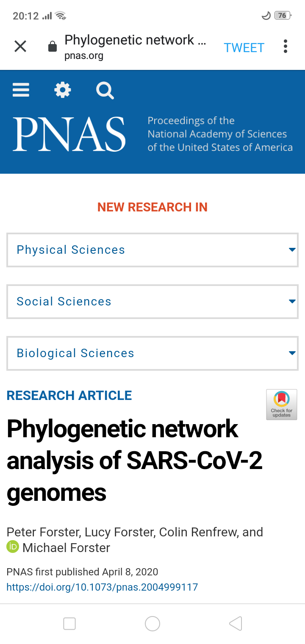The width and height of the screenshot is (305, 644).
Task: Tap the pnas.org URL address bar
Action: (136, 47)
